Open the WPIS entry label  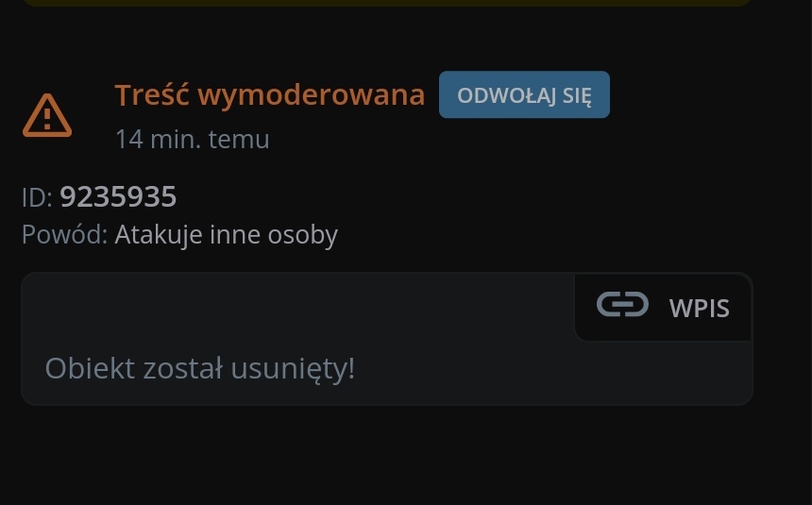(x=699, y=309)
